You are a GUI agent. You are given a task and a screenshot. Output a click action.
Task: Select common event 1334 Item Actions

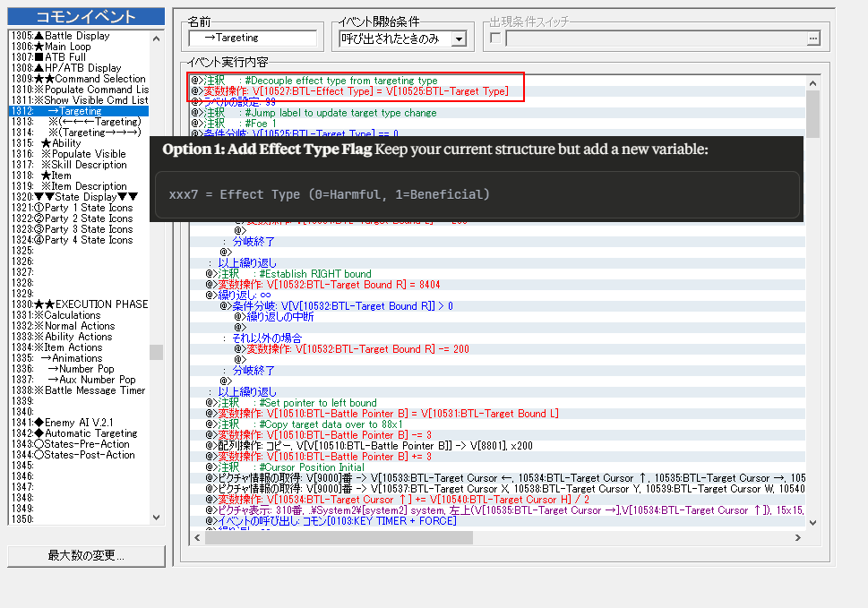(79, 347)
